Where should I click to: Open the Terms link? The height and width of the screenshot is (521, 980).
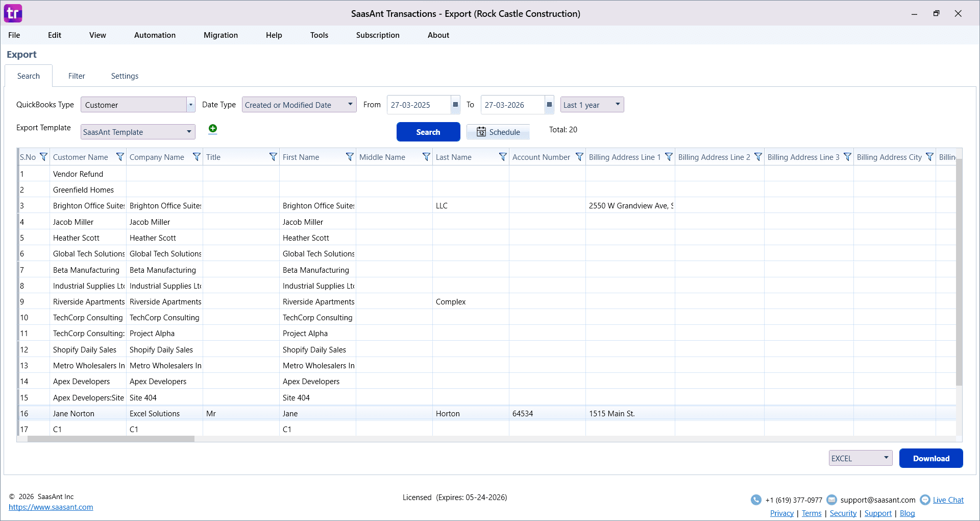tap(812, 513)
